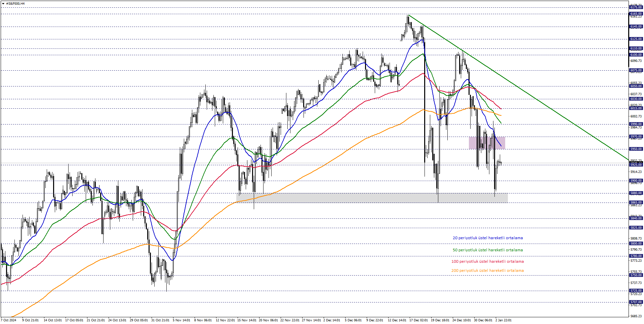Viewport: 644px width, 324px height.
Task: Click the 5750.00 price level label
Action: pyautogui.click(x=636, y=275)
